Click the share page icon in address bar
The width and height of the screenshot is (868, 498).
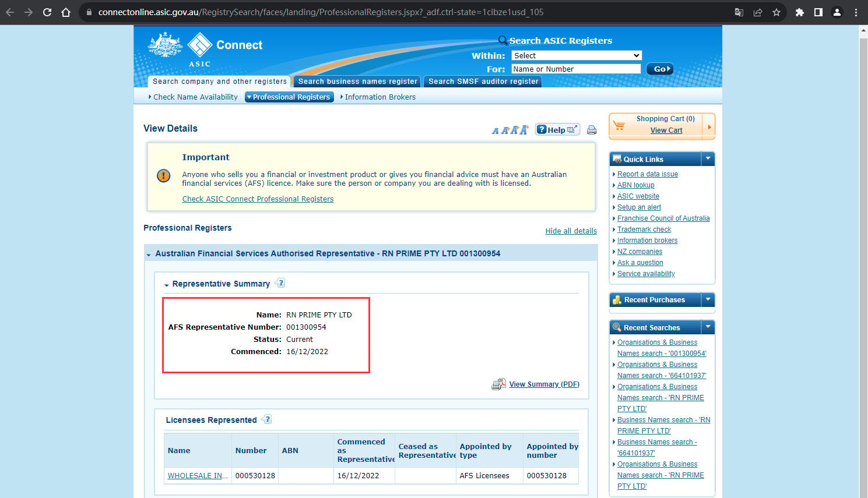(x=758, y=12)
